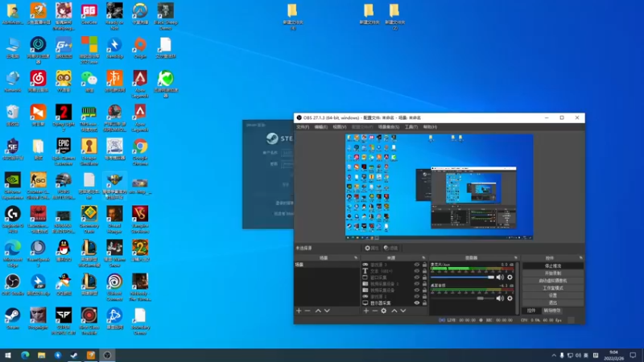Open the Logitech G HUB desktop icon
This screenshot has height=362, width=644.
[13, 219]
